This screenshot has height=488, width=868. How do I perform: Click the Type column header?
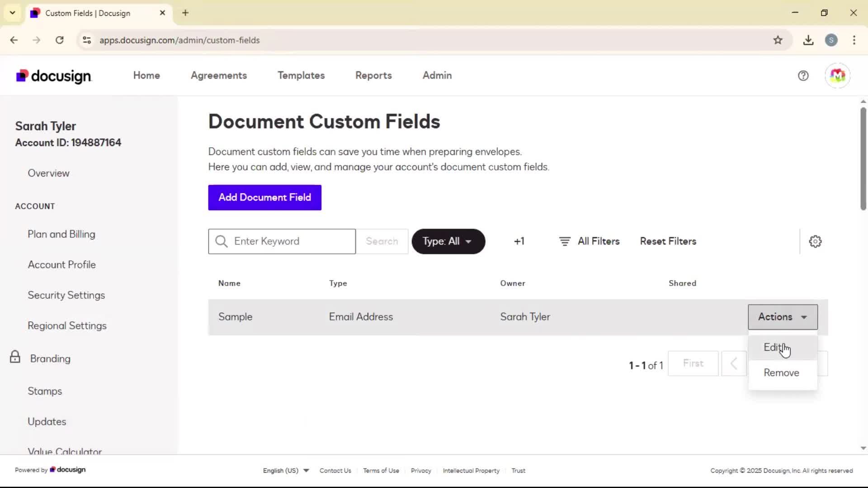(338, 283)
